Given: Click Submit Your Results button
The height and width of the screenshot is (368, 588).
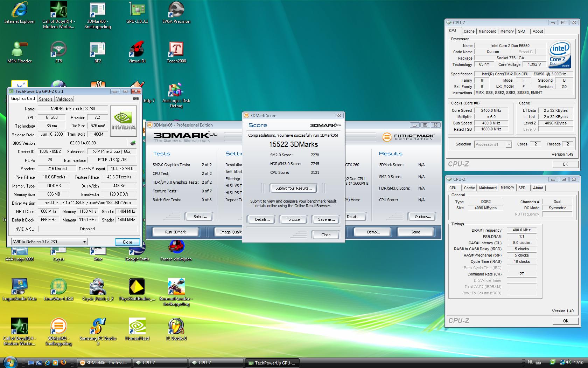Looking at the screenshot, I should (x=293, y=188).
